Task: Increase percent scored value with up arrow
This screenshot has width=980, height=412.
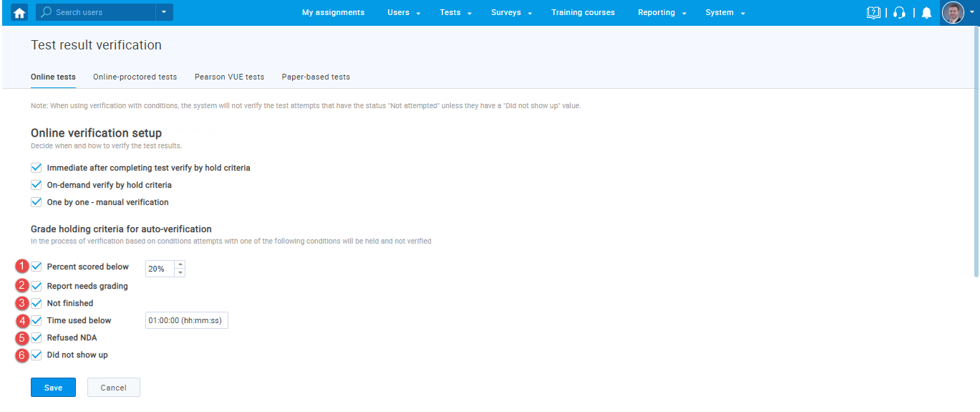Action: pos(180,264)
